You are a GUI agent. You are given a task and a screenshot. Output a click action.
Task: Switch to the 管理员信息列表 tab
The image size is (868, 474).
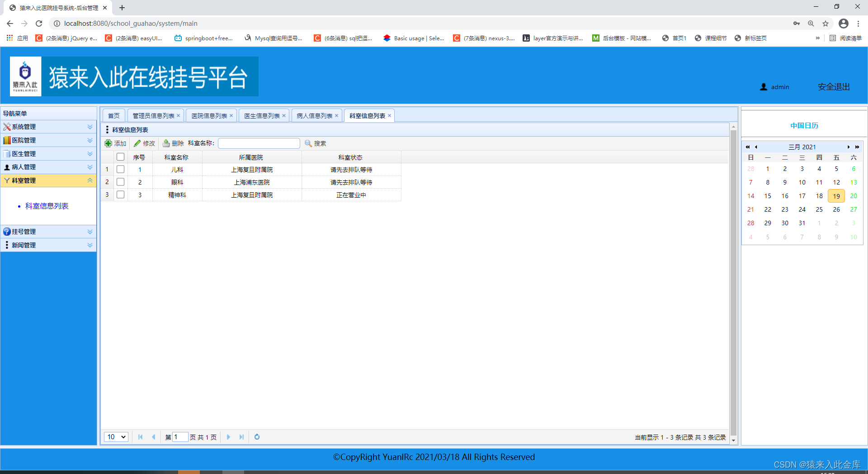tap(153, 116)
